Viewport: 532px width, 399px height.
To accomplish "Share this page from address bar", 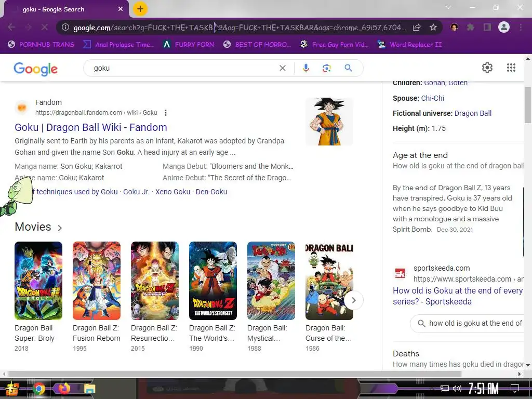I will coord(417,27).
